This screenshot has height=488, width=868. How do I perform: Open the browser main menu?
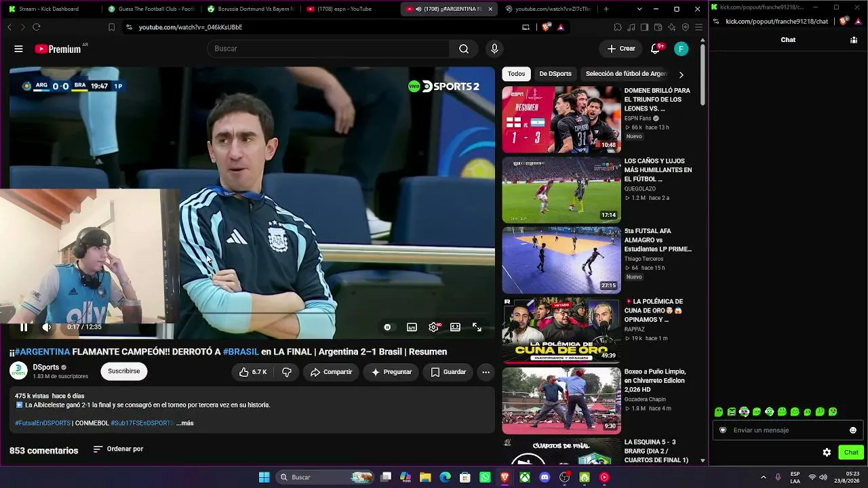point(698,27)
